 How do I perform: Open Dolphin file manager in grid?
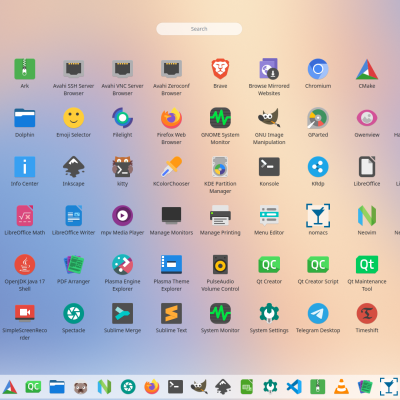coord(25,118)
